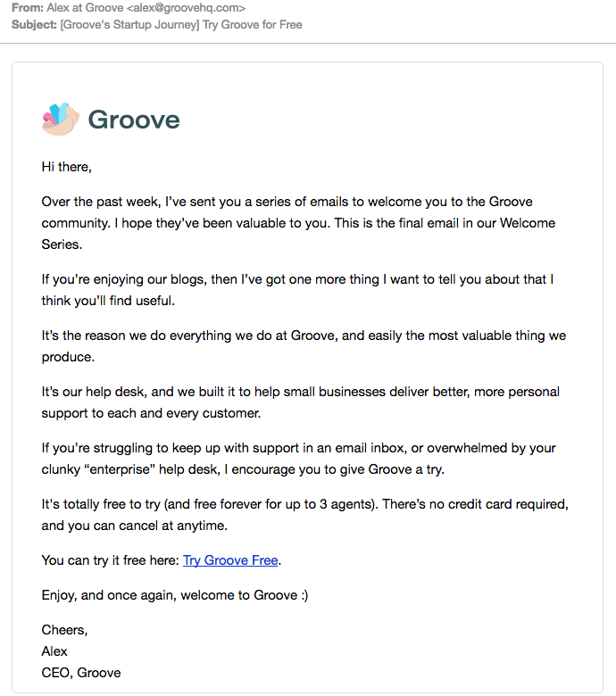Click the Subject label in the header
The image size is (616, 696).
33,24
